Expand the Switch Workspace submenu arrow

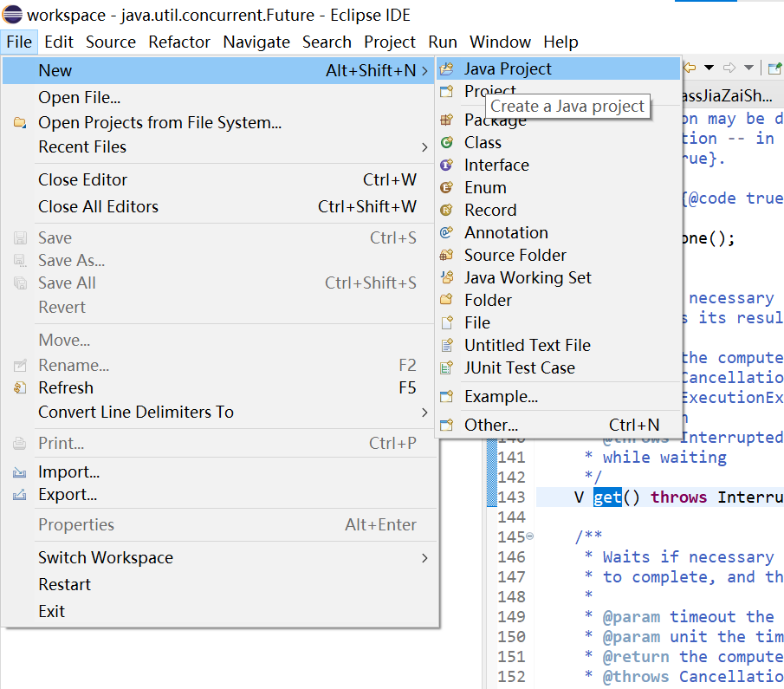click(424, 558)
